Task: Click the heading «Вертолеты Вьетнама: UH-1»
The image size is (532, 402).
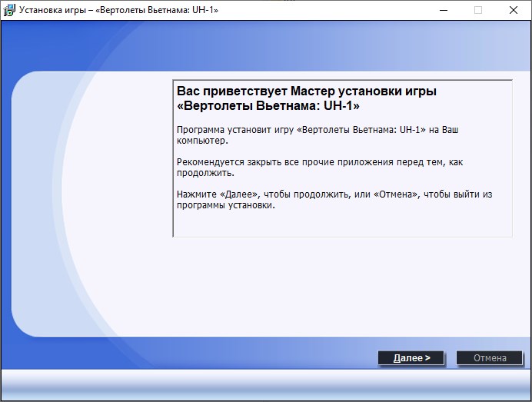Action: pyautogui.click(x=268, y=106)
